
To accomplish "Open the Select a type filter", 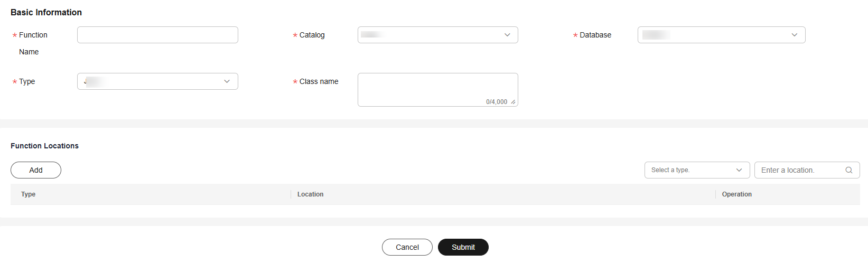I will (x=697, y=170).
